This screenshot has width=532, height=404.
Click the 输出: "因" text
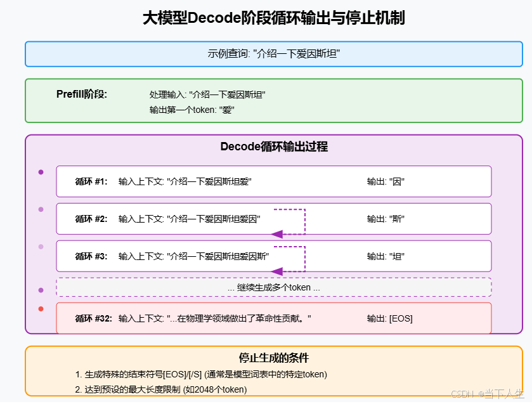pos(386,181)
